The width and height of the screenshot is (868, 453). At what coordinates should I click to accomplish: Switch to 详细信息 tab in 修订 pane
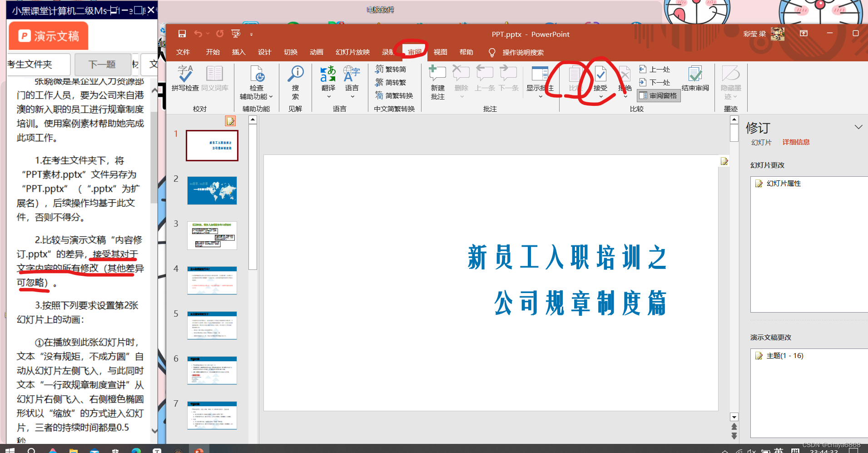click(796, 142)
